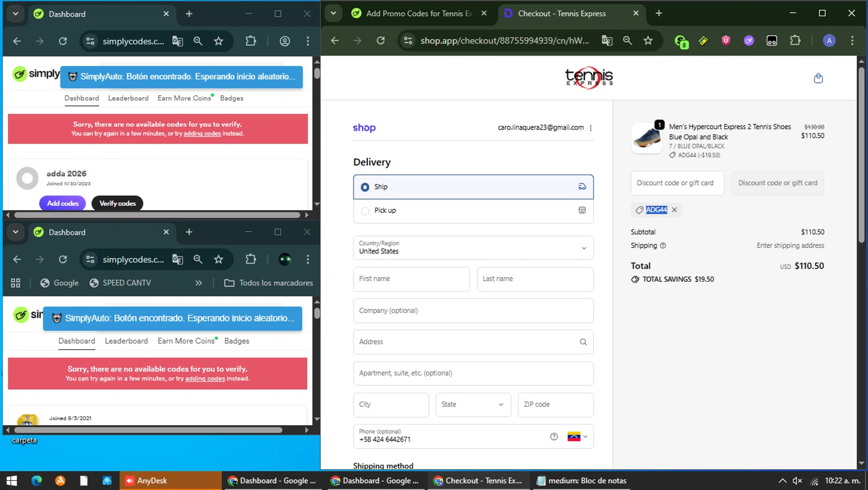Switch to Add Promo Codes for Tennis Express tab
This screenshot has height=490, width=868.
[x=418, y=13]
